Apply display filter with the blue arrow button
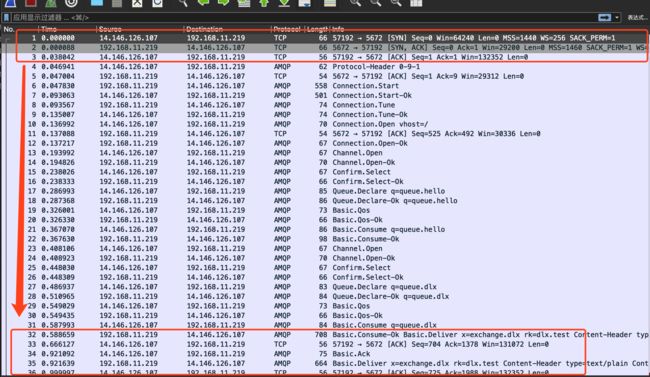This screenshot has height=377, width=650. (x=604, y=17)
